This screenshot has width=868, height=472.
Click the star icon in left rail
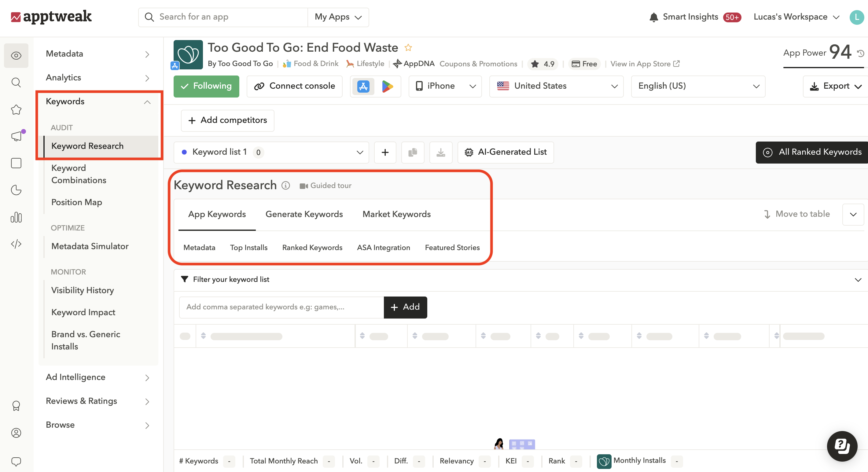pyautogui.click(x=16, y=109)
